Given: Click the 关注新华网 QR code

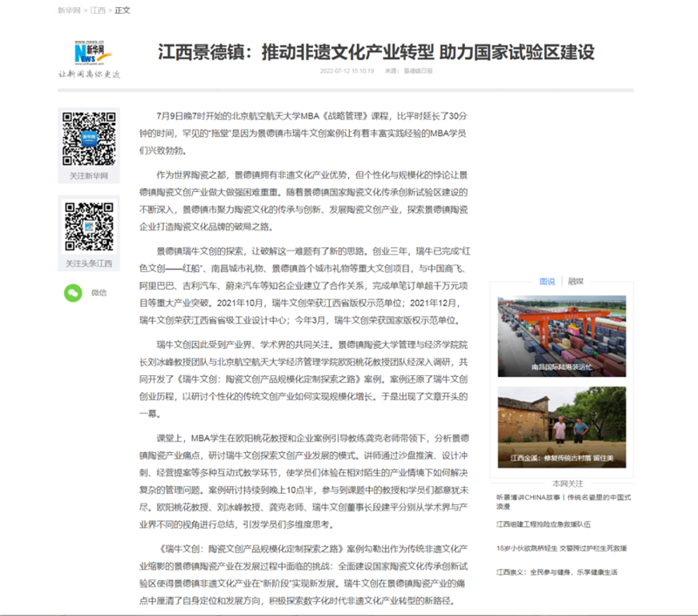Looking at the screenshot, I should point(89,139).
